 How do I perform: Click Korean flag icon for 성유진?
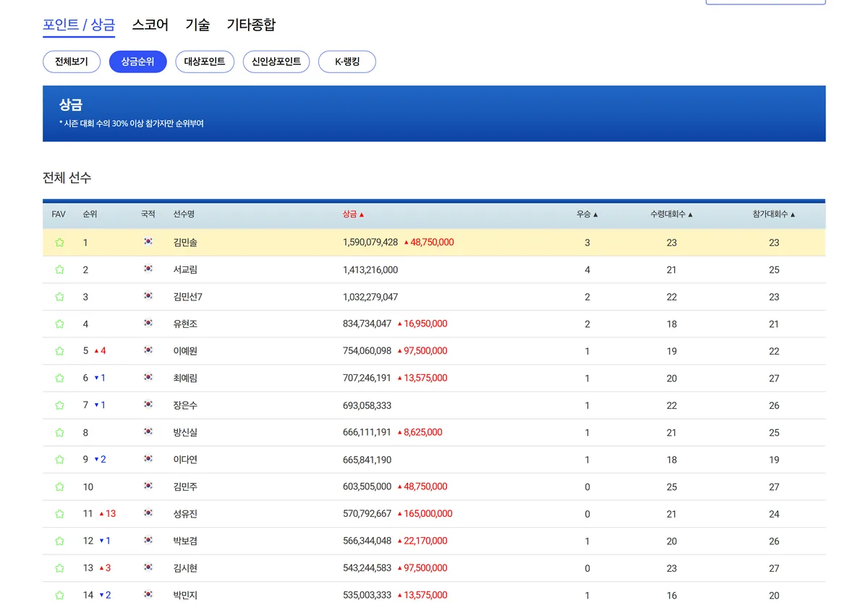pyautogui.click(x=148, y=513)
